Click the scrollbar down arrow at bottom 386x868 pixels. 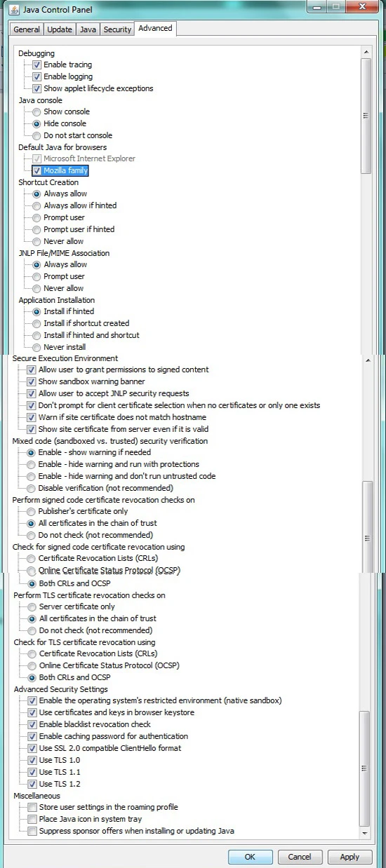click(x=364, y=833)
